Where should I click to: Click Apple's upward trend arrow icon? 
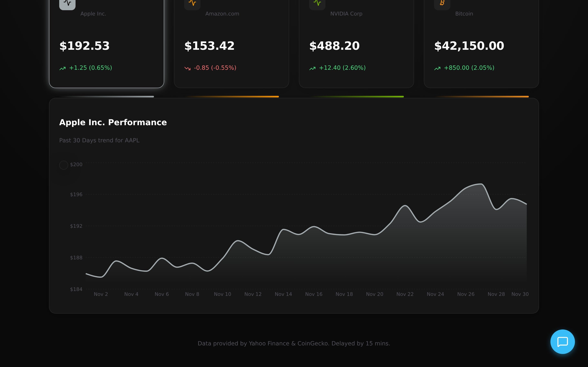point(62,69)
